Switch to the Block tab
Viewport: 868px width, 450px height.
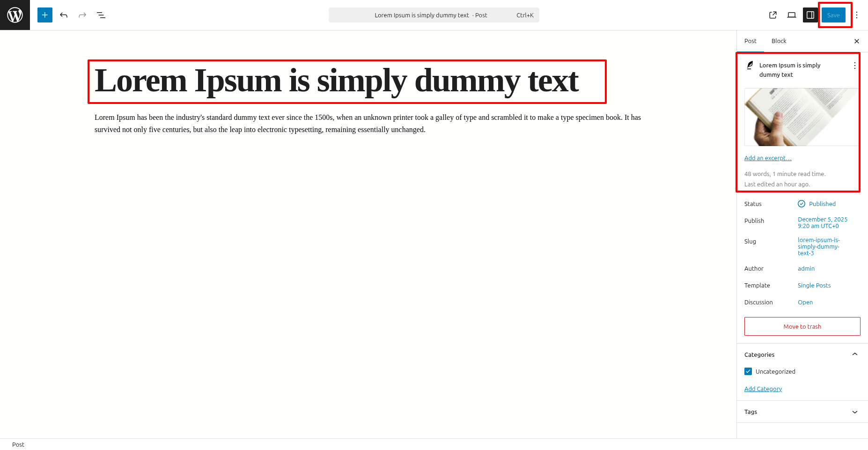779,41
